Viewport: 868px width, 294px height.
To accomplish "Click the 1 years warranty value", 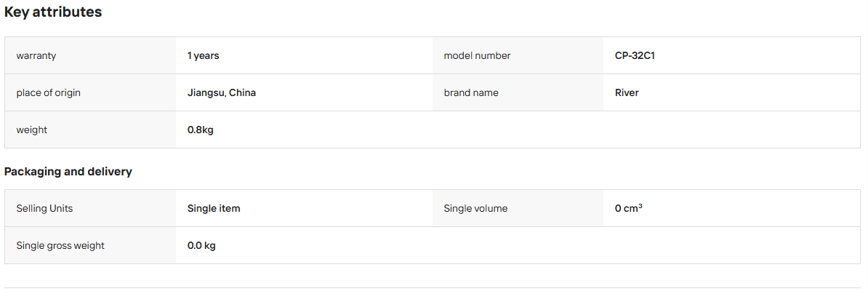I will coord(203,55).
